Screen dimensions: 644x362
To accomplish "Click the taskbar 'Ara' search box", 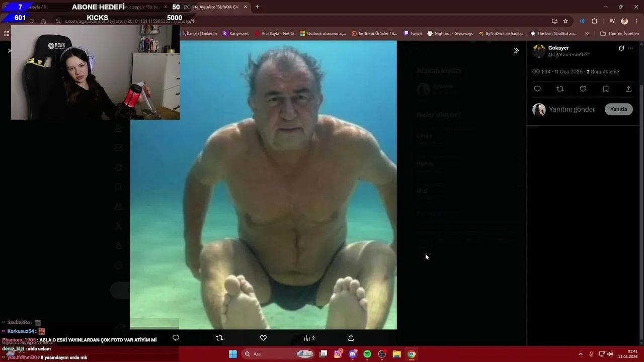I will (x=278, y=354).
